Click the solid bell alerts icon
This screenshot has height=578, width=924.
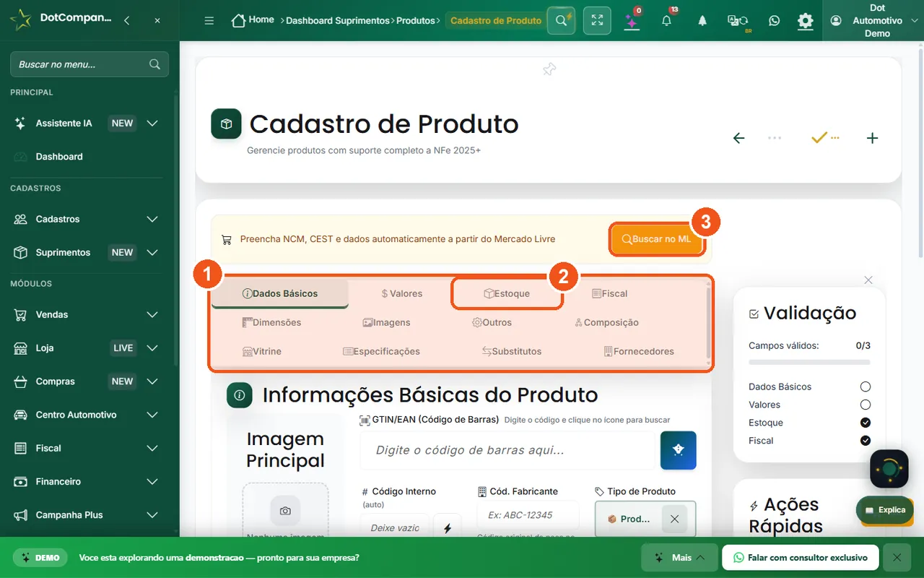tap(702, 20)
